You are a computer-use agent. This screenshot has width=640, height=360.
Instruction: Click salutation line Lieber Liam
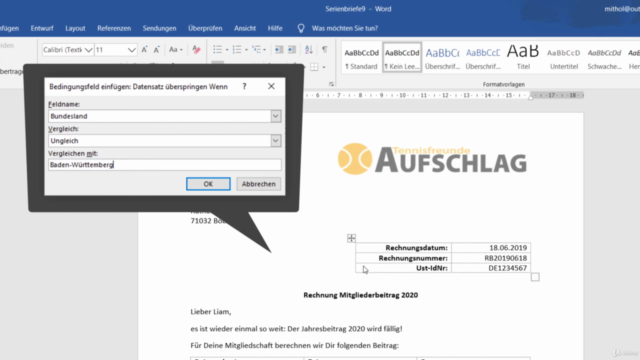pos(211,312)
